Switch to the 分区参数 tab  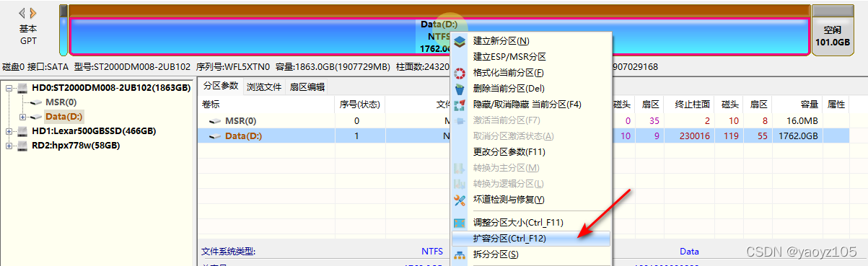click(x=220, y=86)
